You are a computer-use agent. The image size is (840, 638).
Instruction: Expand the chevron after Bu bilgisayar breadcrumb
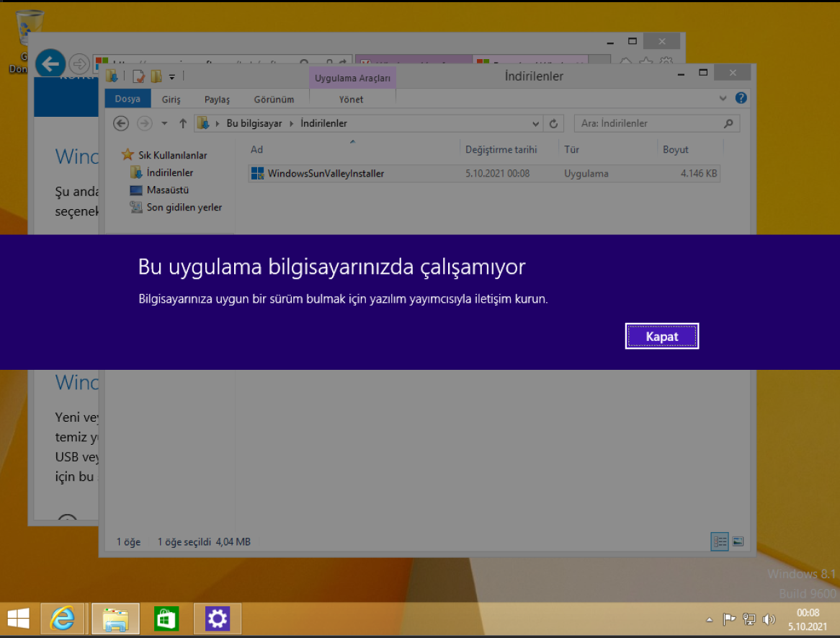click(292, 124)
